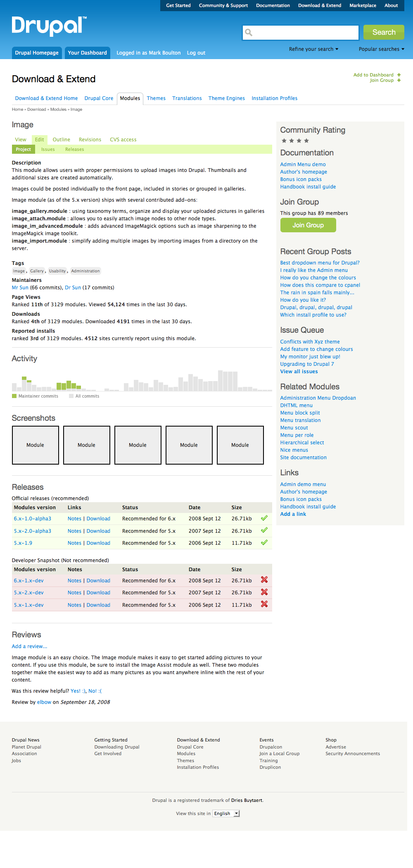Open the CVS access tab

click(123, 140)
